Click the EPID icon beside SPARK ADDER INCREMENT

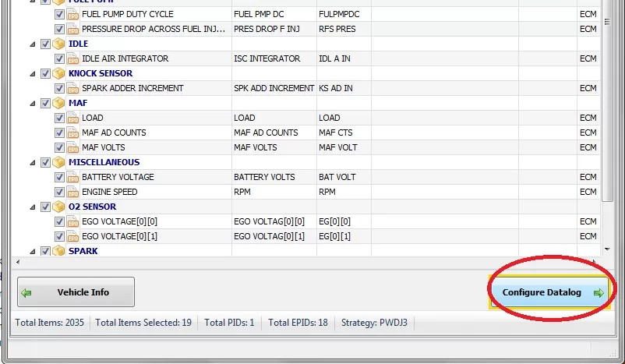tap(72, 88)
